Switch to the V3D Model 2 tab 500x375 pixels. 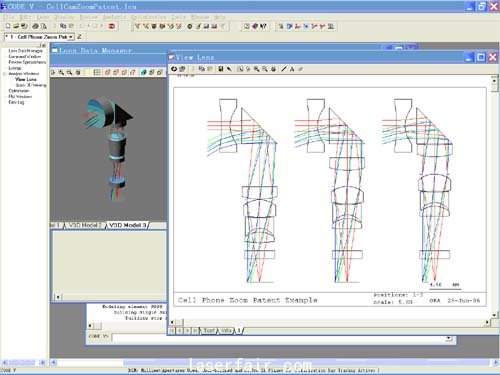coord(85,225)
